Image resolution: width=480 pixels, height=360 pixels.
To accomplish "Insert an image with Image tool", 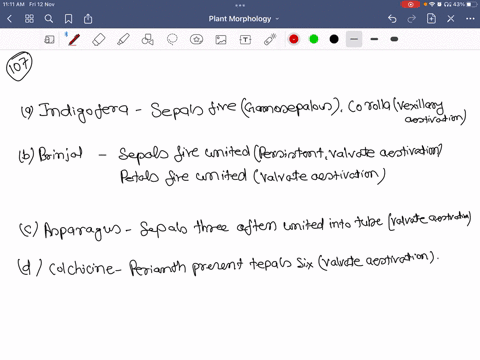I will pyautogui.click(x=221, y=40).
